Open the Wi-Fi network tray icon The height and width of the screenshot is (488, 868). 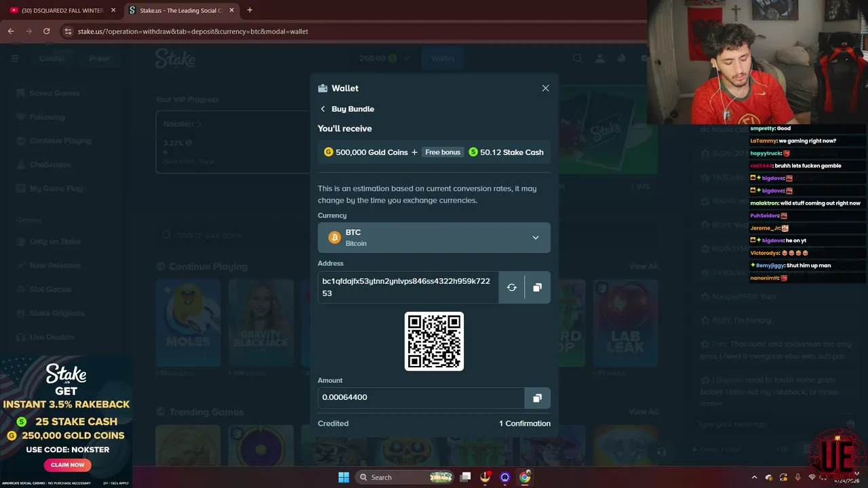coord(812,477)
